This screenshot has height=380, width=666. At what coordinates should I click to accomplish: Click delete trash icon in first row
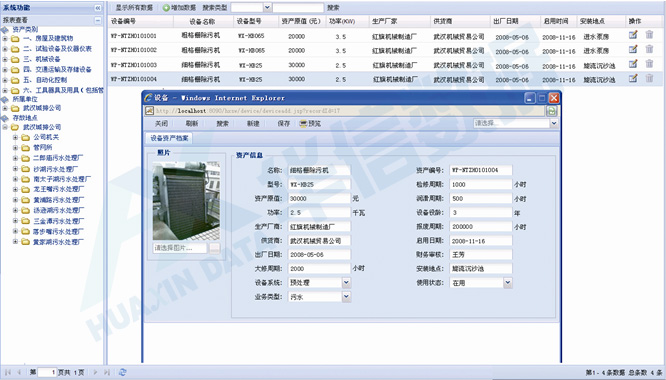pos(649,35)
